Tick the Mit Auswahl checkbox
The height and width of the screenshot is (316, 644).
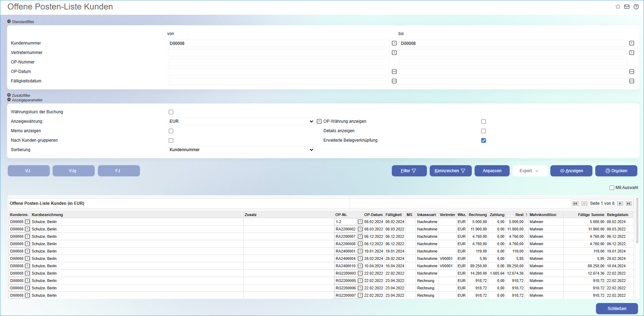coord(612,188)
